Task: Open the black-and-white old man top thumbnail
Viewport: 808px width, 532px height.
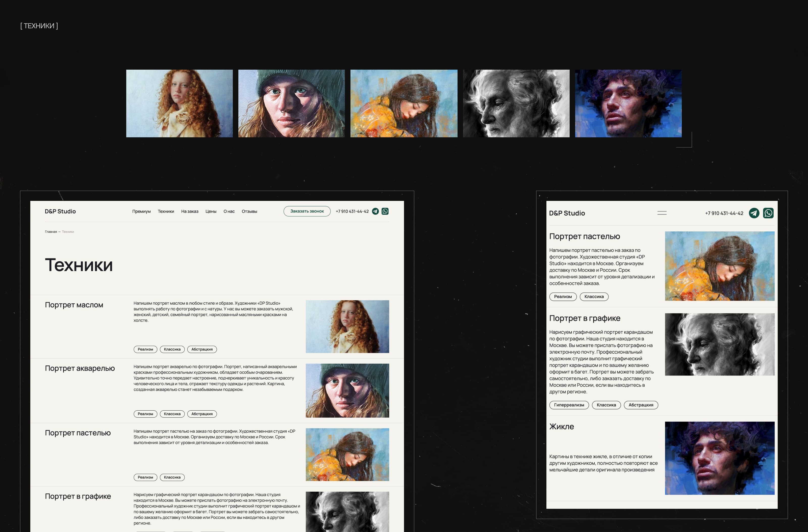Action: click(516, 103)
